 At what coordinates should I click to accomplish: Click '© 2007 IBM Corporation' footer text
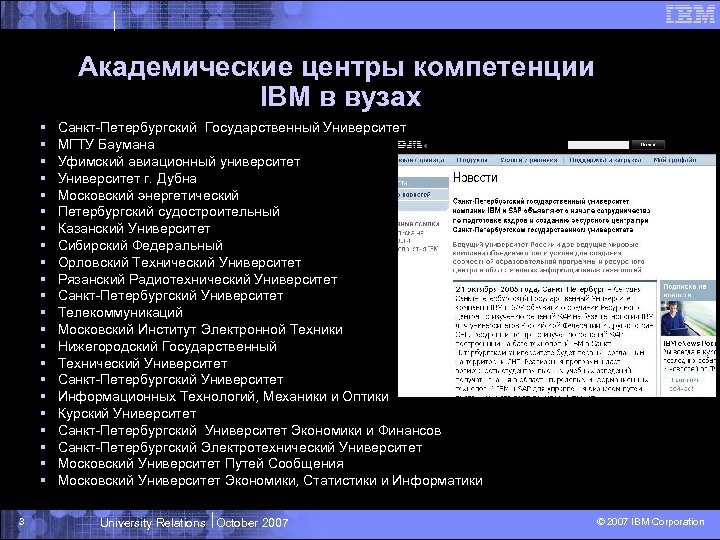click(x=650, y=522)
